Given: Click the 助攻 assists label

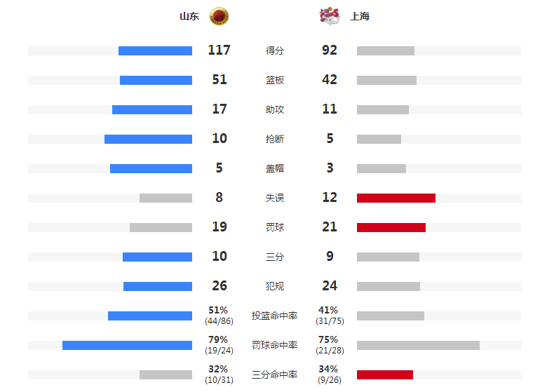Looking at the screenshot, I should point(275,109).
